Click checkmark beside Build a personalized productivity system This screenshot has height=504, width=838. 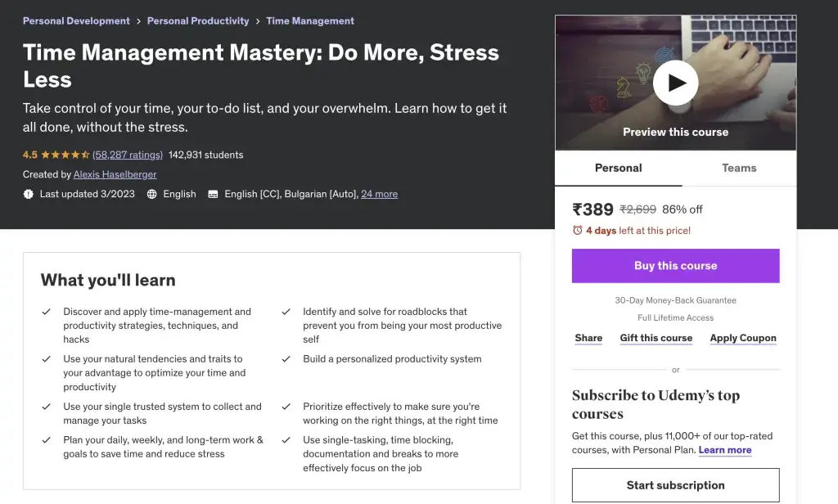coord(286,359)
